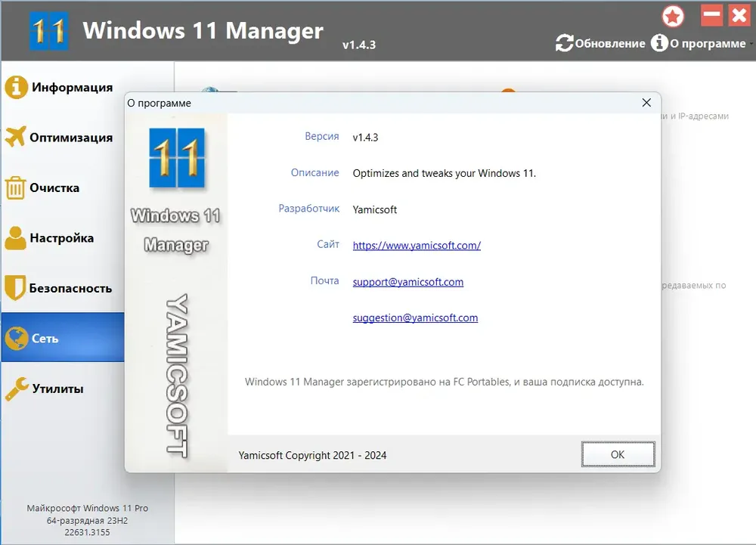Close the About dialog with X
The image size is (756, 545).
coord(646,103)
